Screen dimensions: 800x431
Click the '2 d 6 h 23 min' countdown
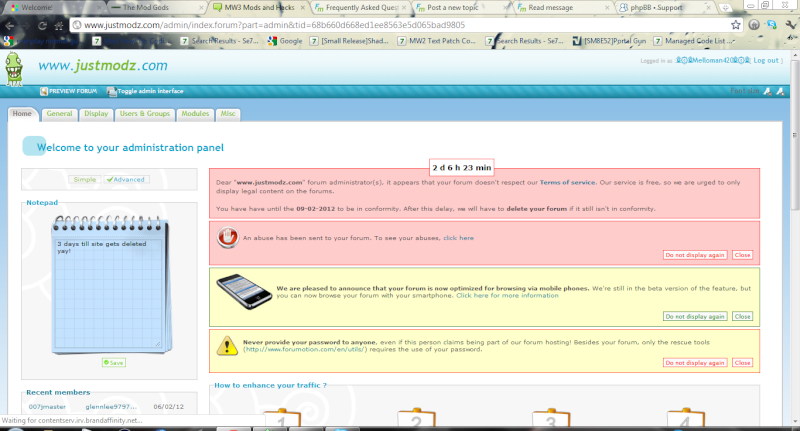[x=462, y=167]
